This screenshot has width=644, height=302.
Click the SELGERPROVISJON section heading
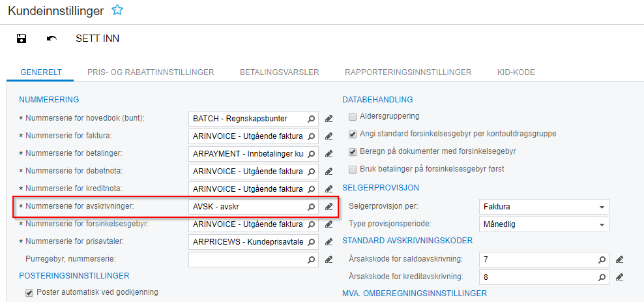pos(381,188)
